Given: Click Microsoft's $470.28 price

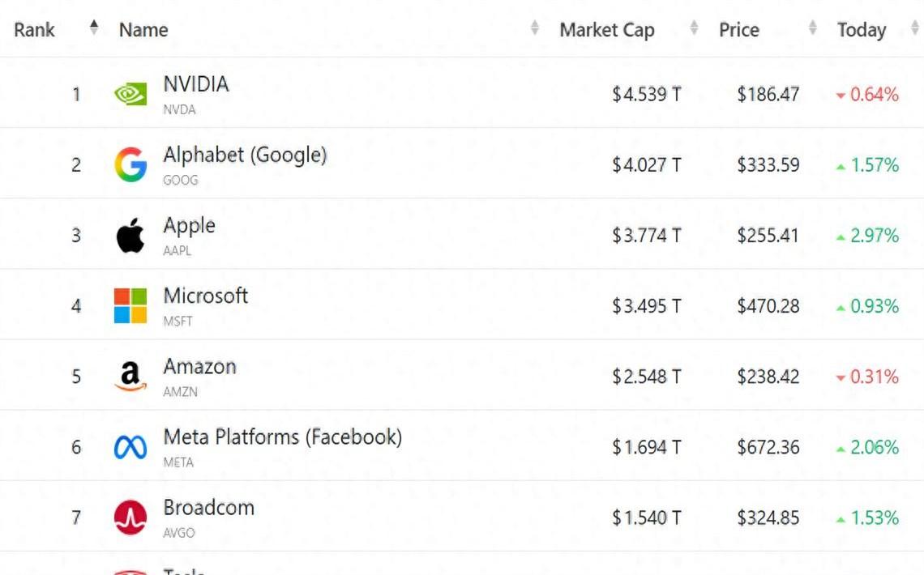Looking at the screenshot, I should click(768, 306).
